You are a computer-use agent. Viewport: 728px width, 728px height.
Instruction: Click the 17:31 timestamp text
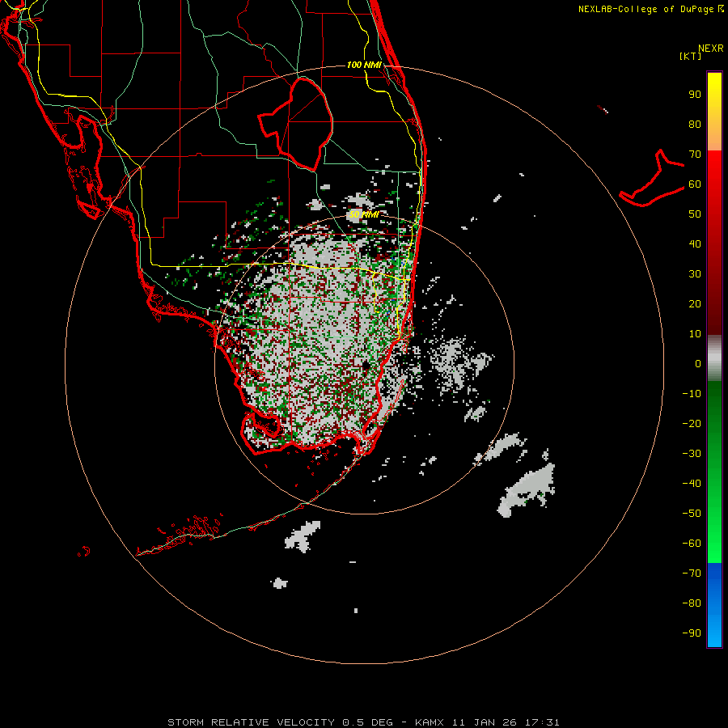click(542, 722)
